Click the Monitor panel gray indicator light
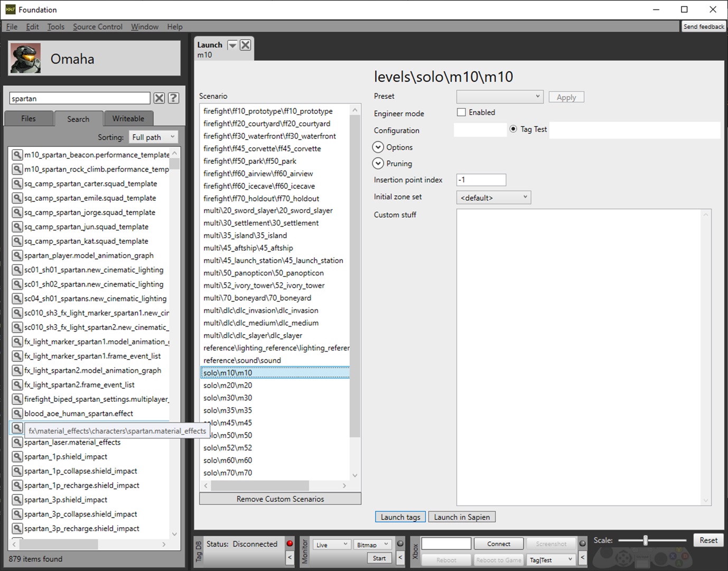This screenshot has width=728, height=571. [400, 544]
